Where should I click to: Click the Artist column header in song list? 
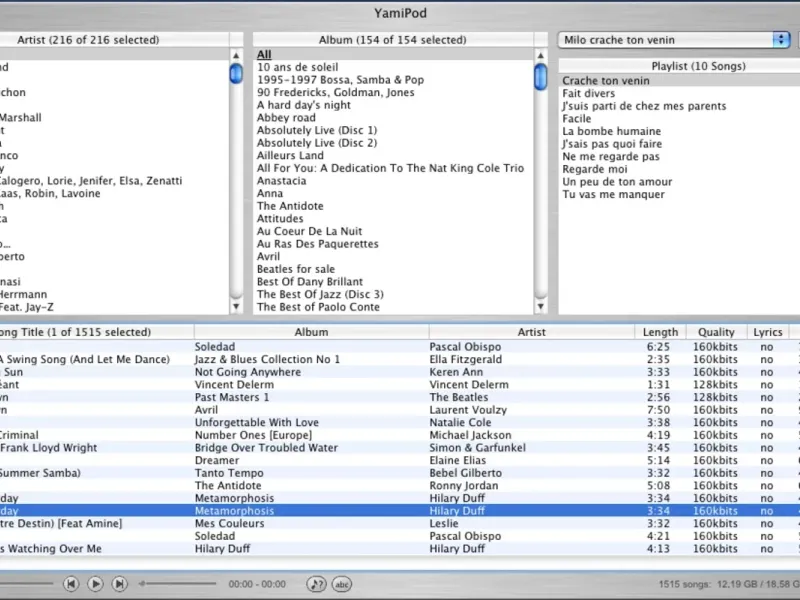point(531,332)
